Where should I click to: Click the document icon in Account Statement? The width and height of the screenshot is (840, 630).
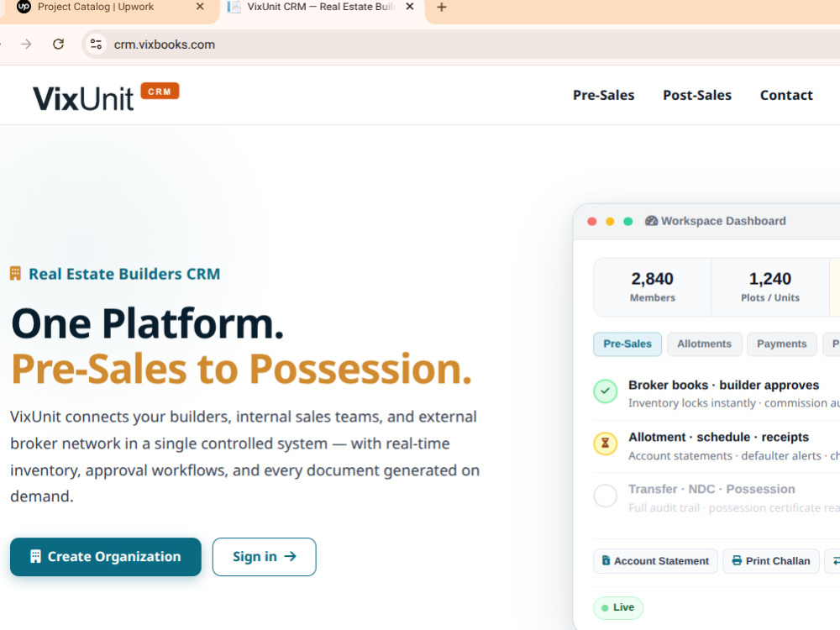point(606,560)
